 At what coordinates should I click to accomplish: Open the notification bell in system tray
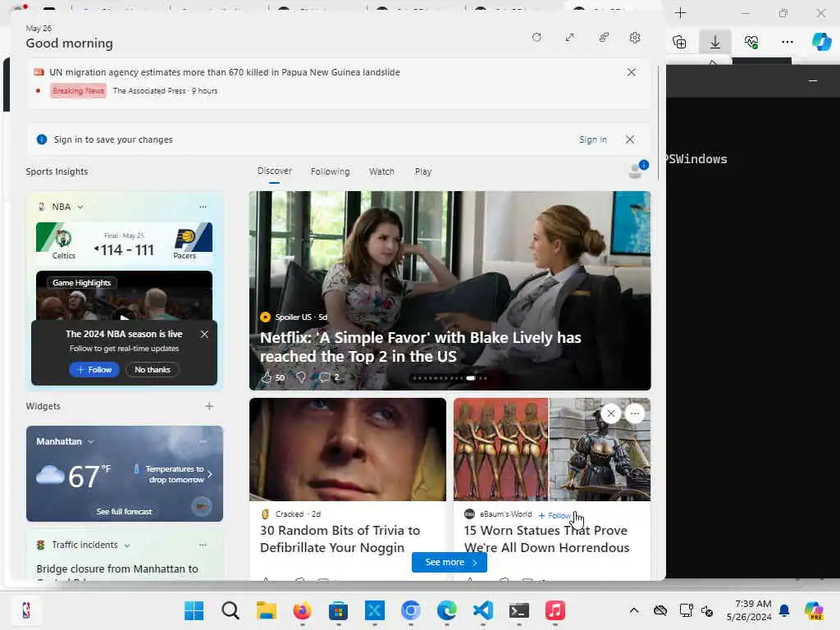[x=784, y=610]
